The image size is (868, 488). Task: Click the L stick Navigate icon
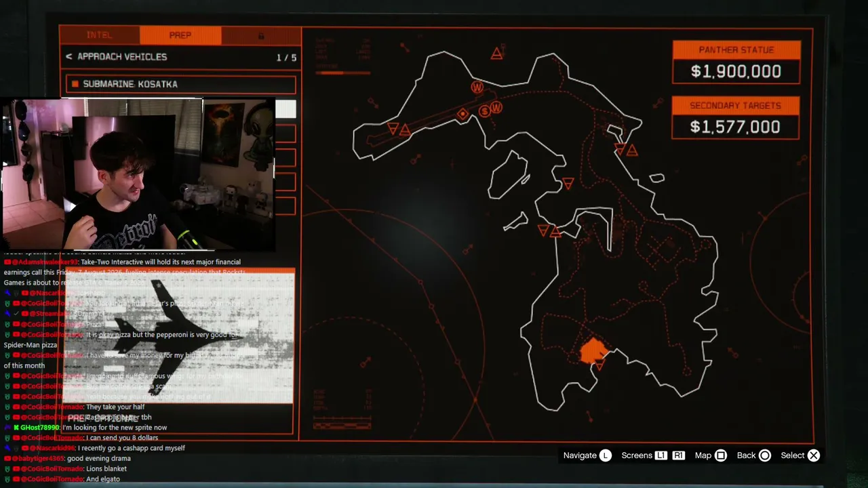[x=606, y=455]
